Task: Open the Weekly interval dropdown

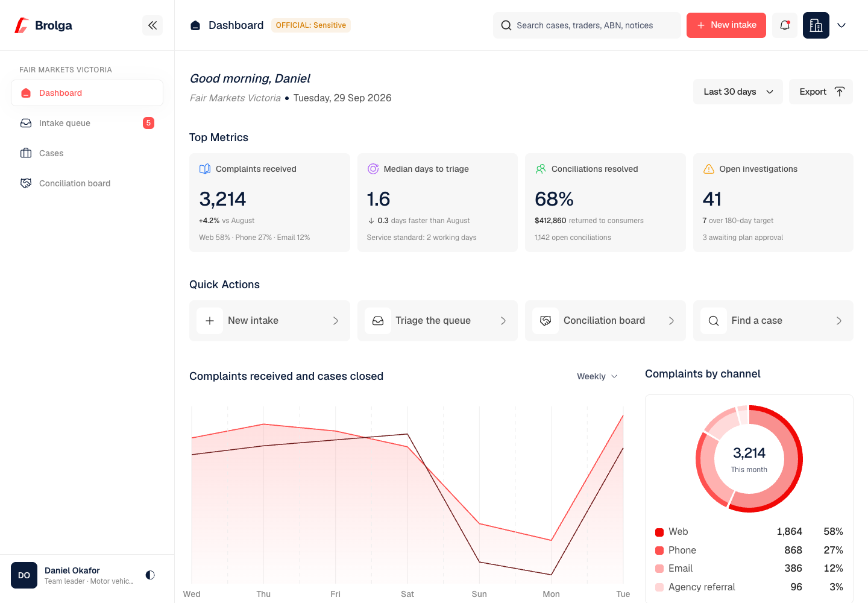Action: (x=597, y=376)
